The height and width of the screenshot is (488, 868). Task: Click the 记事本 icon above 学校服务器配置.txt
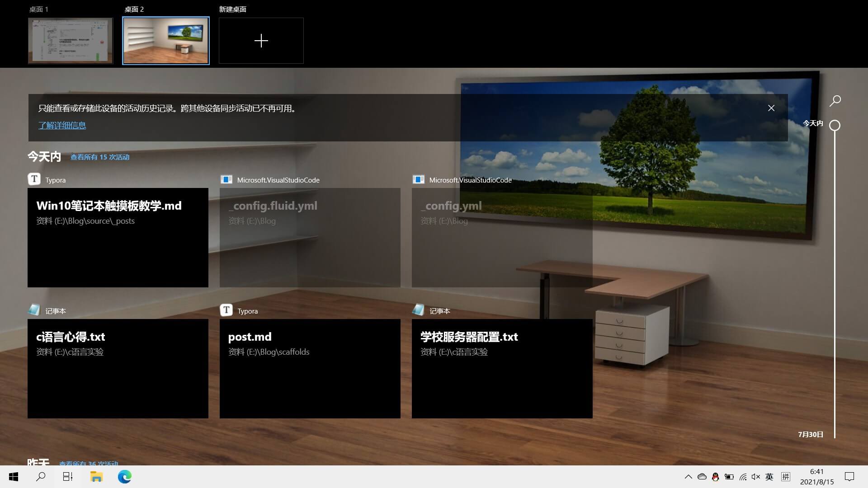tap(418, 310)
